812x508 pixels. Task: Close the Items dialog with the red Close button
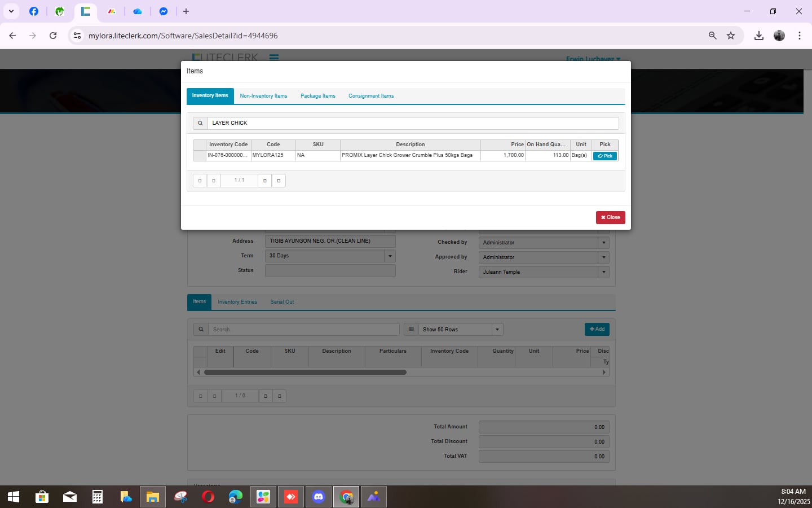tap(610, 217)
